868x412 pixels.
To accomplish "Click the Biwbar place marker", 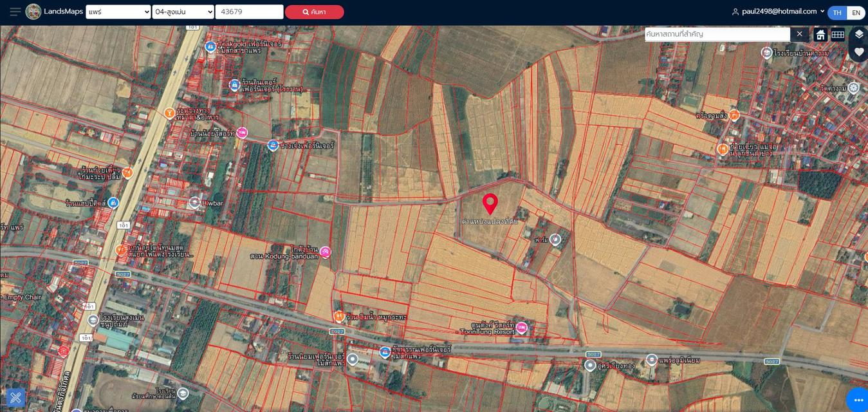I will (195, 202).
